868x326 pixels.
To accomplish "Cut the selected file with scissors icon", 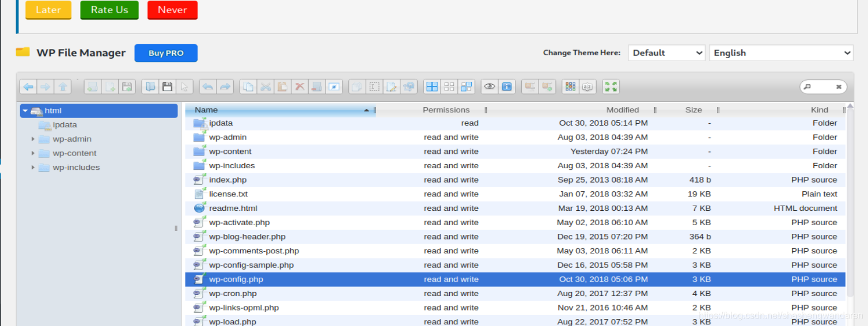I will pos(266,87).
